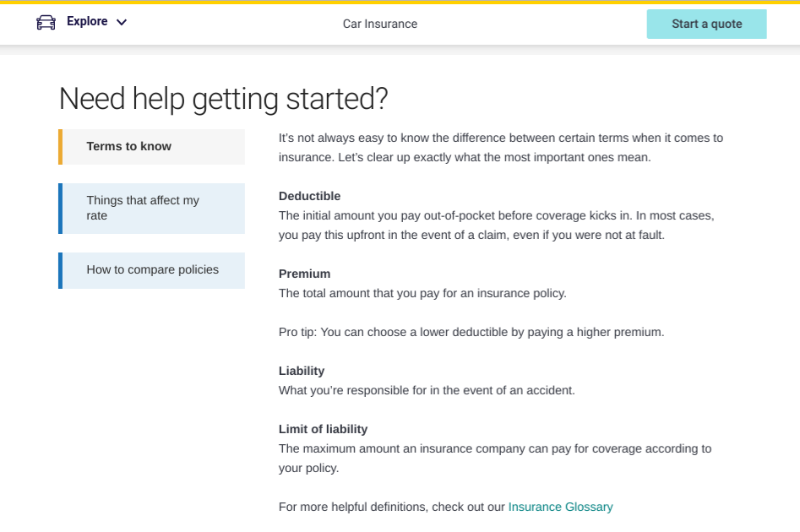
Task: Click the Need help getting started heading
Action: pos(222,98)
